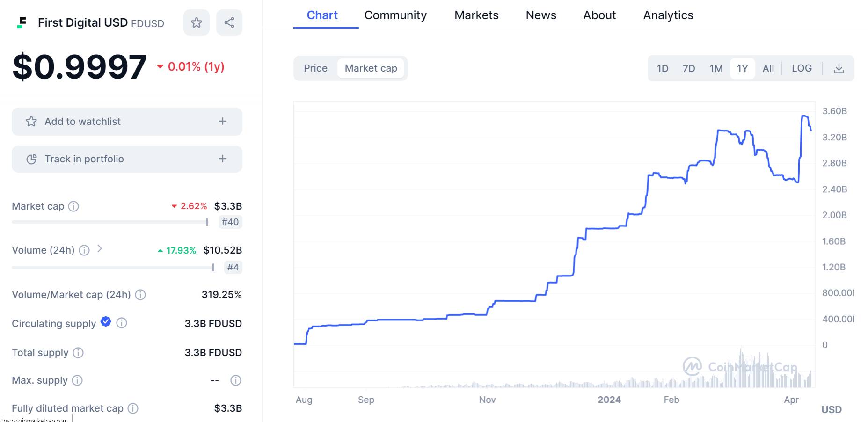868x422 pixels.
Task: Click plus icon on Track in portfolio
Action: click(223, 159)
